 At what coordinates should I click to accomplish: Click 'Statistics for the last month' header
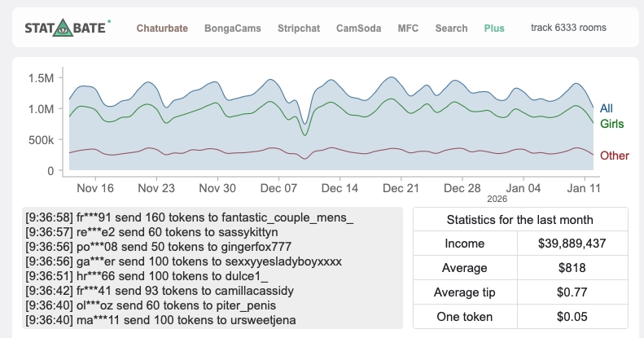pos(520,220)
